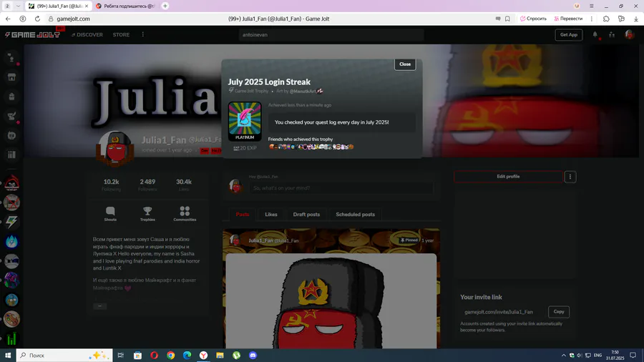Viewport: 644px width, 362px height.
Task: Show hidden system tray icons
Action: coord(564,356)
